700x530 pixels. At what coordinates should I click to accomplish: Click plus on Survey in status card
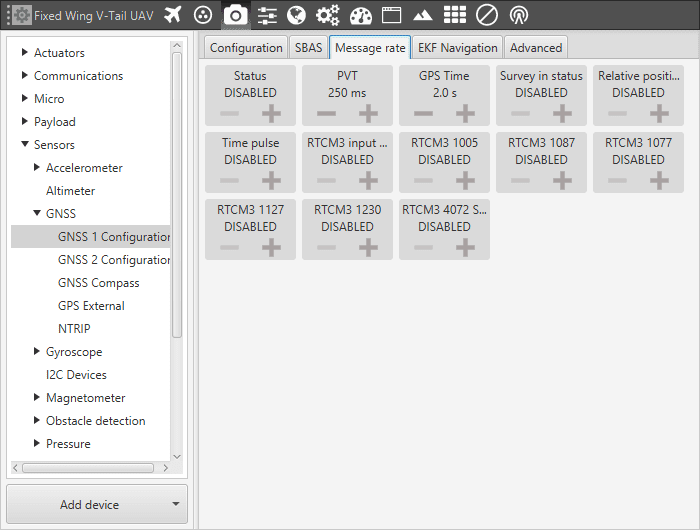(562, 113)
